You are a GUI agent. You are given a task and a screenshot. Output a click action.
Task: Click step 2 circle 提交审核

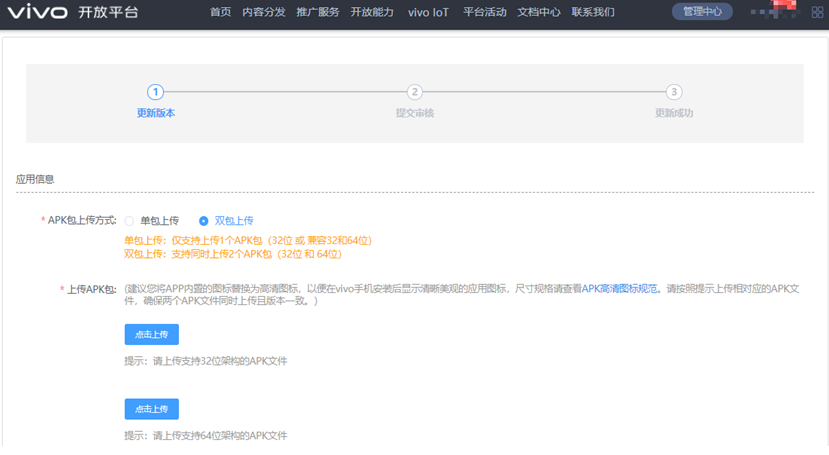coord(414,92)
